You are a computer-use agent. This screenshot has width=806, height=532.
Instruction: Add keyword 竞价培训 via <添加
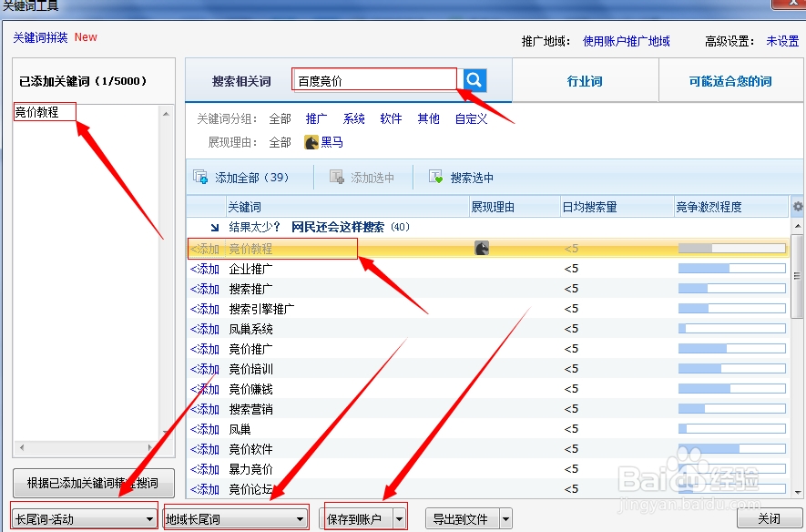click(205, 369)
